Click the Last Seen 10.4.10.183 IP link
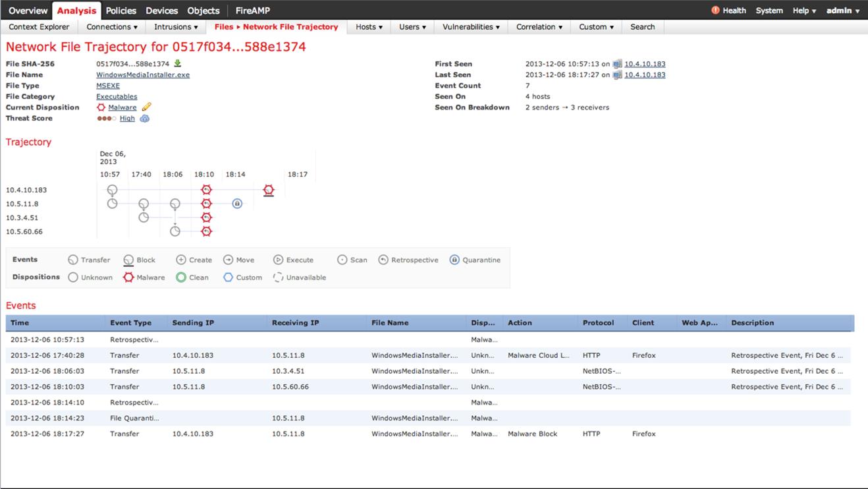Screen dimensions: 868x489 click(645, 75)
